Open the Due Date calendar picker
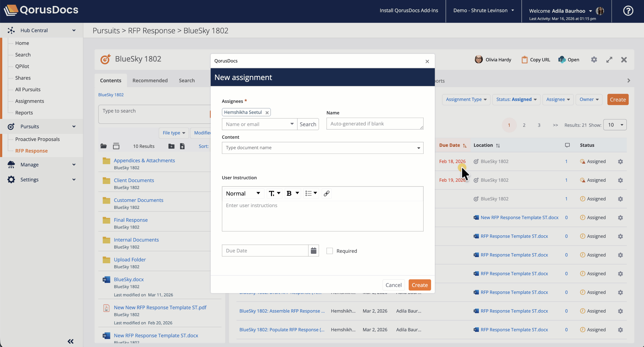Image resolution: width=644 pixels, height=347 pixels. [314, 251]
